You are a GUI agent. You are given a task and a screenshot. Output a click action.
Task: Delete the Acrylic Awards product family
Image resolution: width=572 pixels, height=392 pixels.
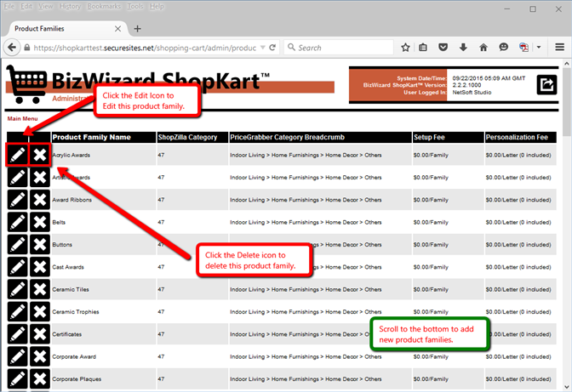tap(40, 155)
